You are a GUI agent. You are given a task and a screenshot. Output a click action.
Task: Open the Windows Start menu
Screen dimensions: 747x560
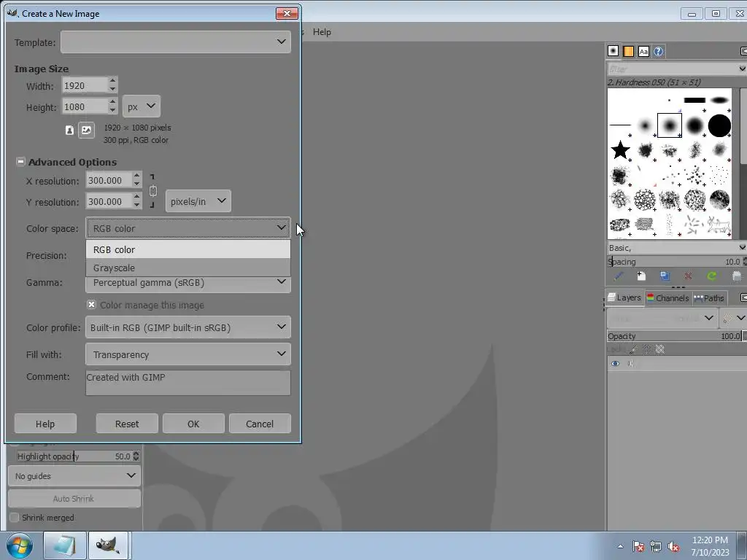tap(19, 545)
